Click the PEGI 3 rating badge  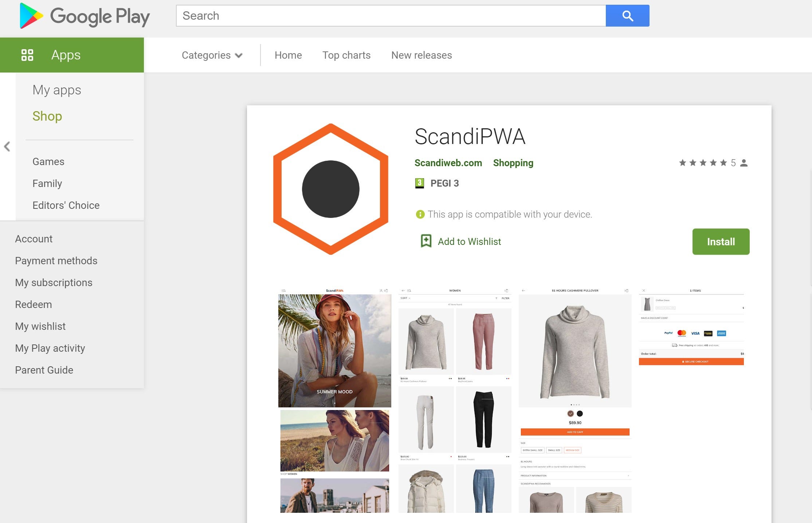[x=420, y=183]
